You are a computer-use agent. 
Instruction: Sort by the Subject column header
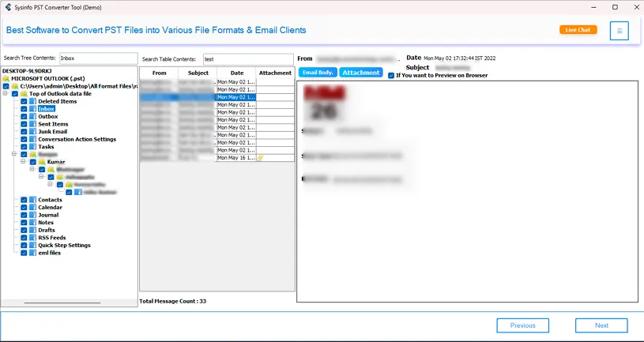[198, 73]
